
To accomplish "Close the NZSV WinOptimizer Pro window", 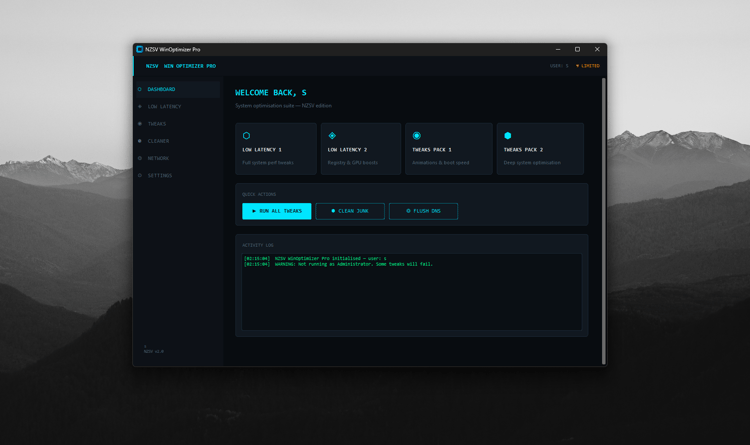I will [x=597, y=49].
